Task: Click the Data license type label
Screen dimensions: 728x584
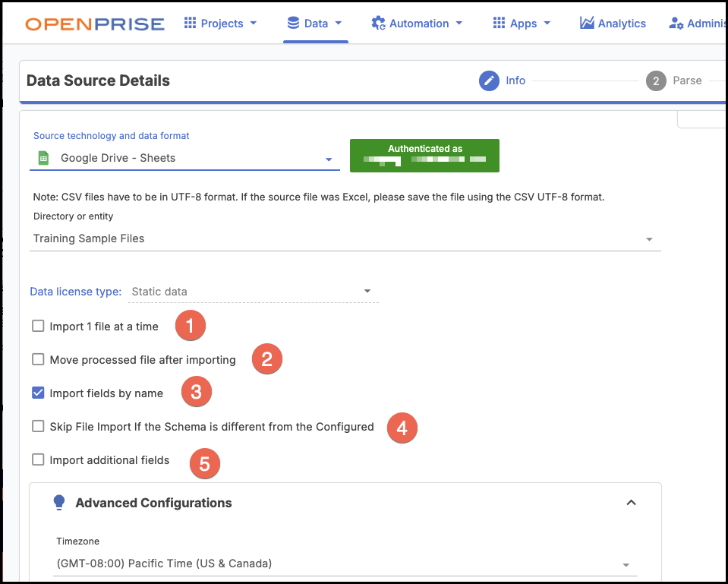Action: (76, 292)
